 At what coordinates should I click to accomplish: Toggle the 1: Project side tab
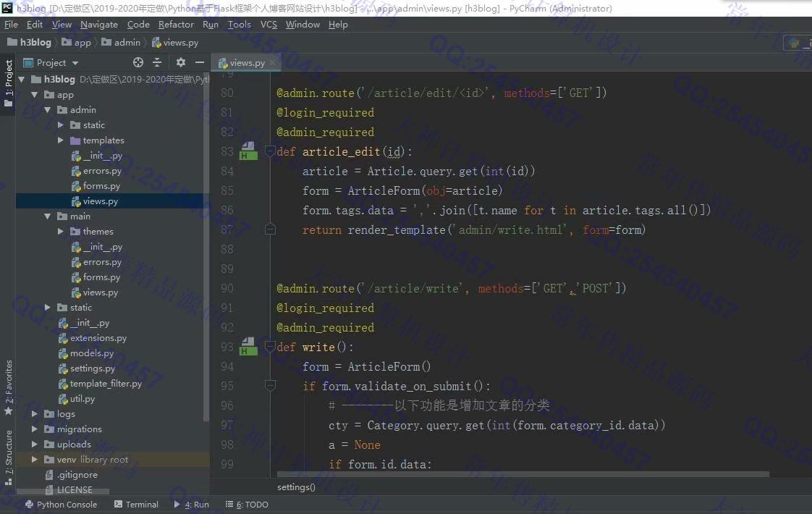[8, 83]
